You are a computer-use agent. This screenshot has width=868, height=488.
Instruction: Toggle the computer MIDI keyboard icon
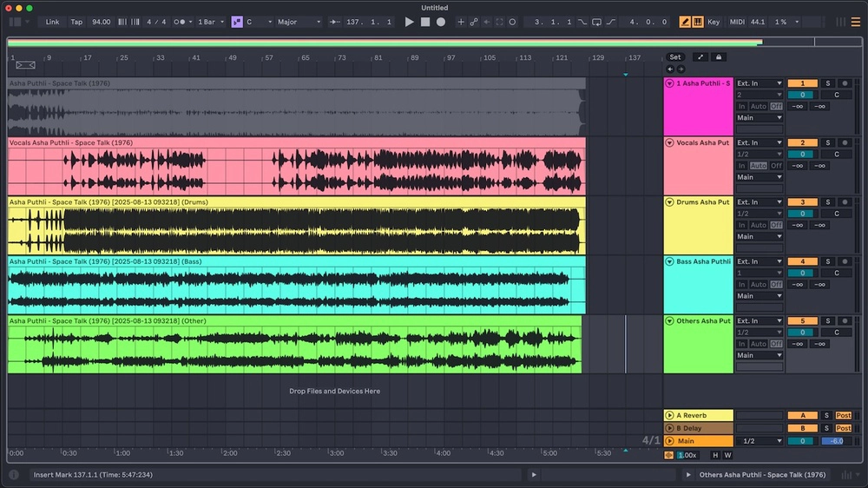pyautogui.click(x=697, y=22)
